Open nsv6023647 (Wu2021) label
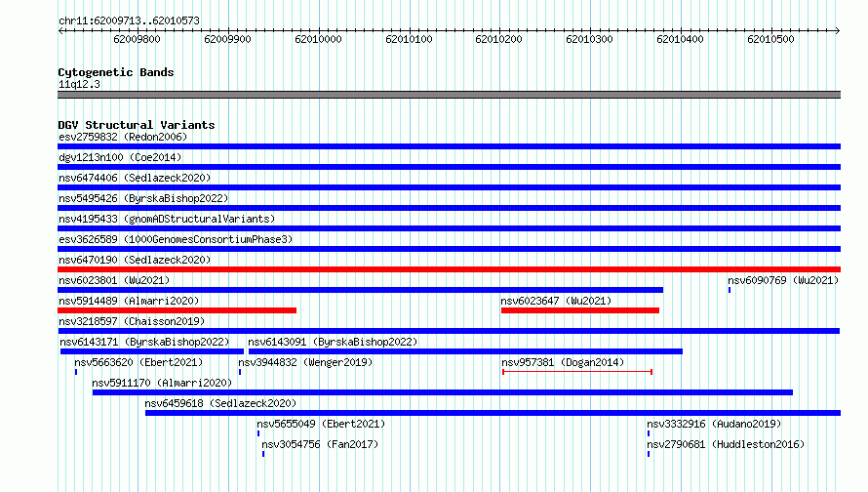This screenshot has width=868, height=492. pyautogui.click(x=556, y=301)
